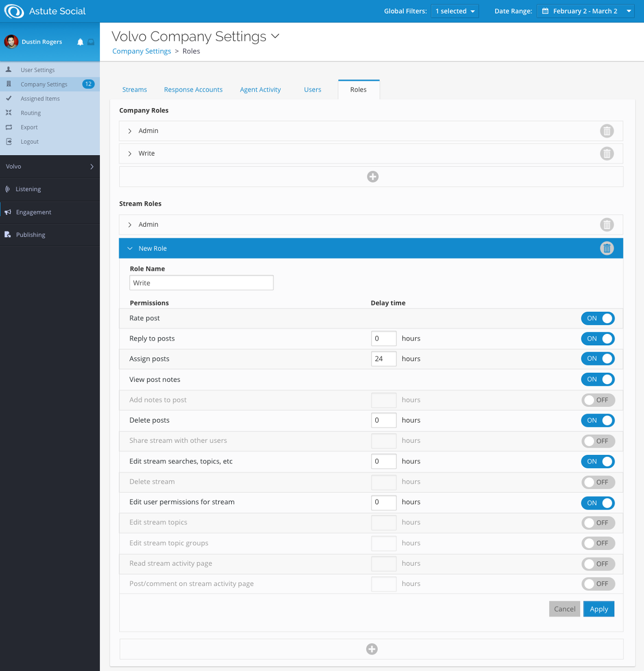Open the Global Filters dropdown
Screen dimensions: 644x671
coord(455,11)
